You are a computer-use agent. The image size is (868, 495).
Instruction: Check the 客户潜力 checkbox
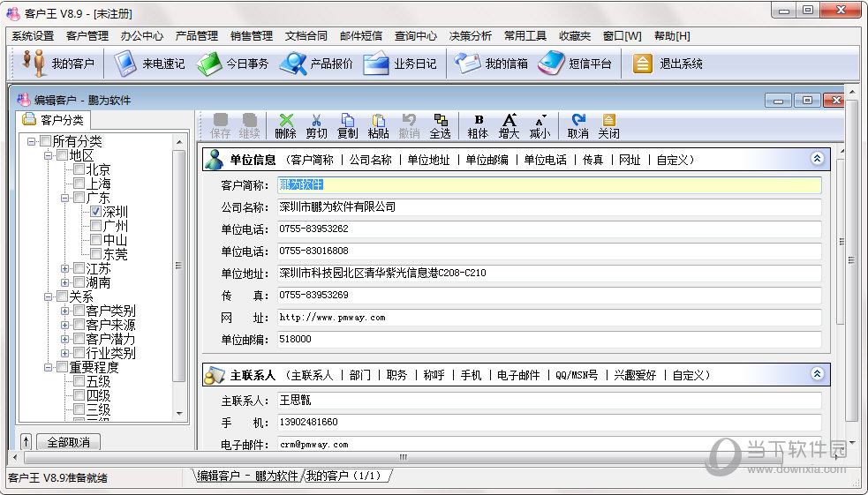(79, 339)
